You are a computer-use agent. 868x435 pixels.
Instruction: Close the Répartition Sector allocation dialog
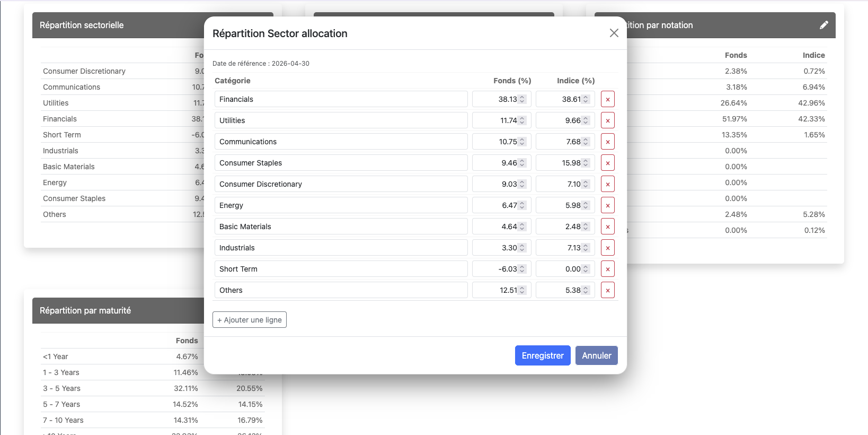coord(614,33)
